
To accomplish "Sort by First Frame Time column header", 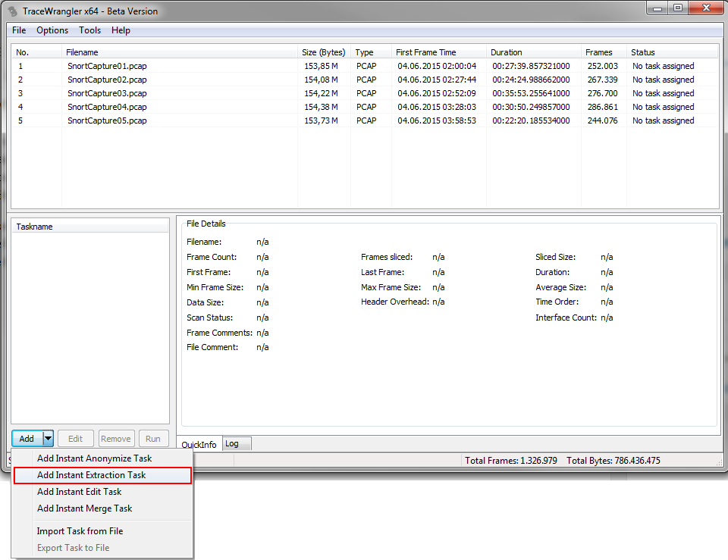I will point(438,52).
